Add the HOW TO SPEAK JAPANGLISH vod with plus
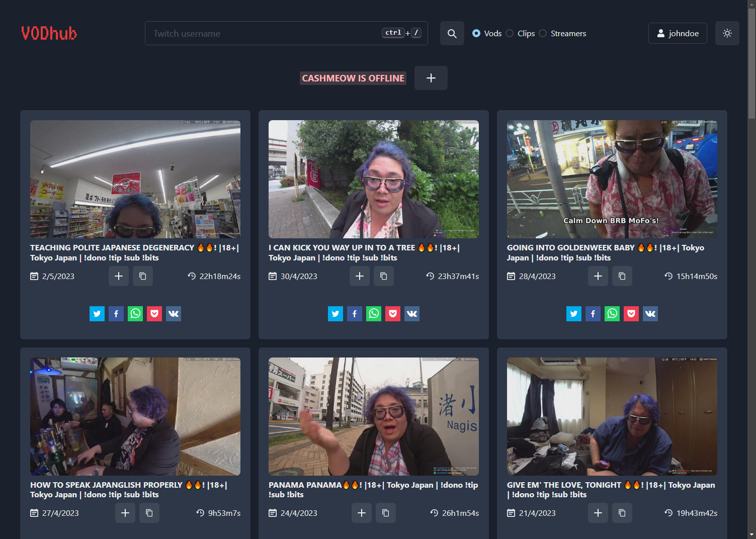The height and width of the screenshot is (539, 756). (x=125, y=513)
